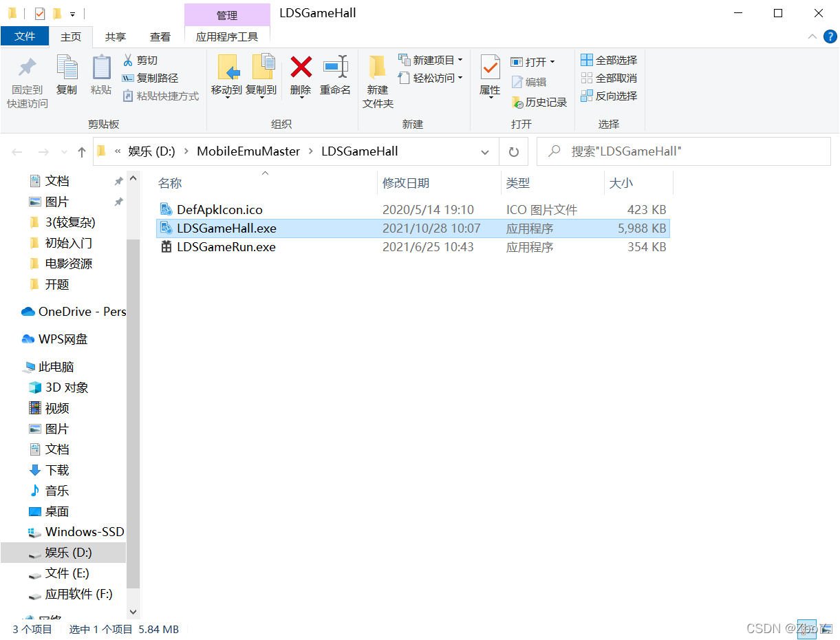Click MobileEmuMaster in address breadcrumb

pyautogui.click(x=248, y=151)
